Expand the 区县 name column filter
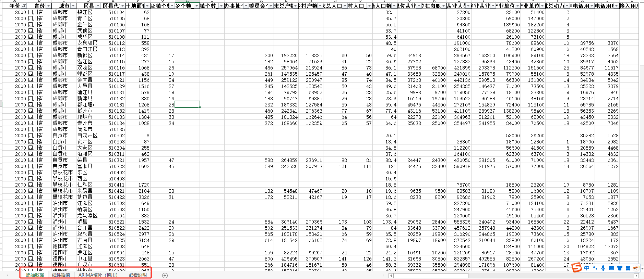This screenshot has width=644, height=279. [98, 6]
